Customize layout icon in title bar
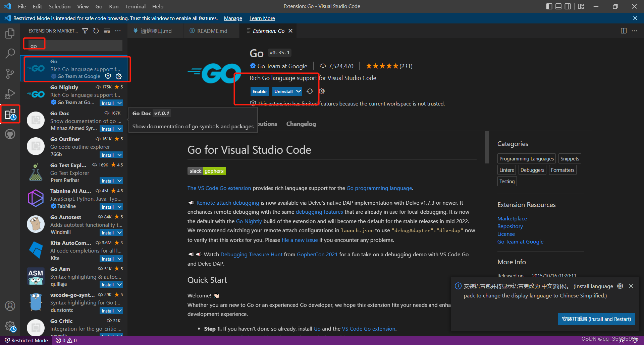 tap(581, 6)
